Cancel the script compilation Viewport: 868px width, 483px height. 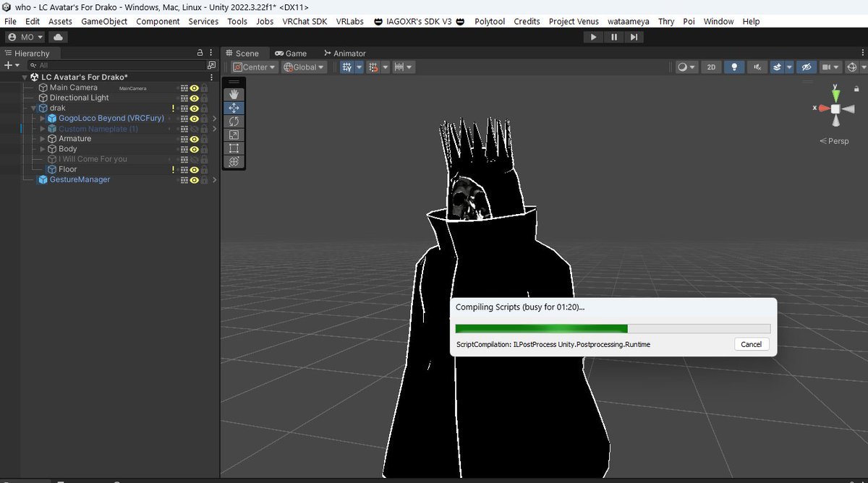(x=752, y=344)
